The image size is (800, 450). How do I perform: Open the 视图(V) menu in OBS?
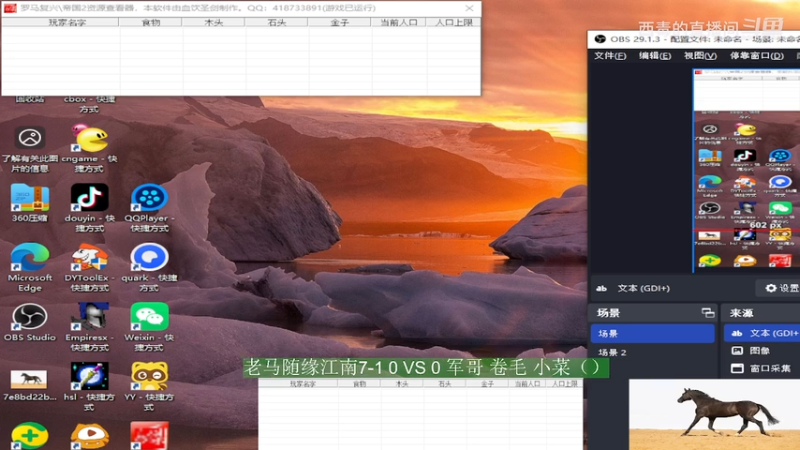[x=700, y=56]
